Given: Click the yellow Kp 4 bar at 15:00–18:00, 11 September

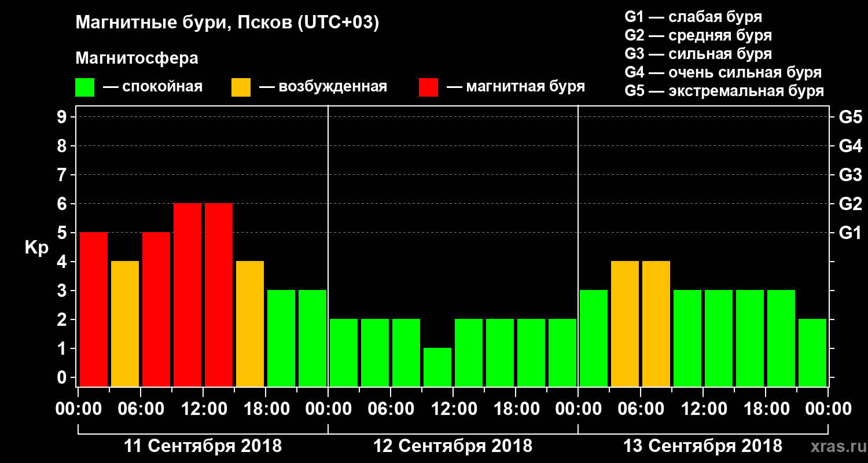Looking at the screenshot, I should coord(250,324).
